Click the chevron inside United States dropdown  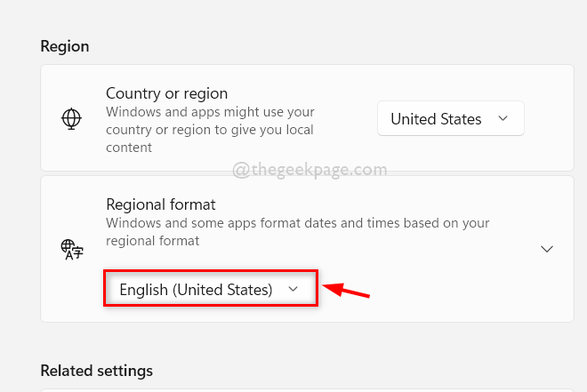click(x=503, y=118)
